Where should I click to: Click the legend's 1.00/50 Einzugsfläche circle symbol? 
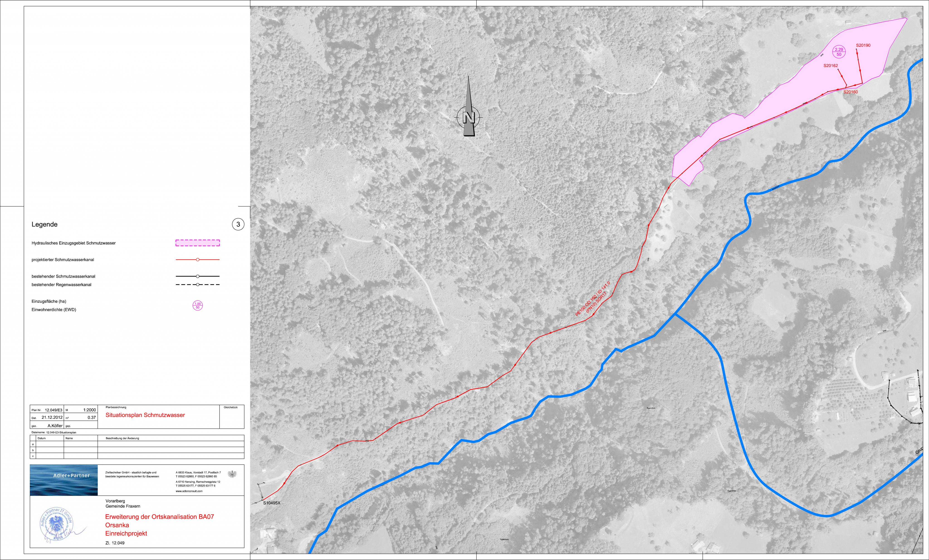(x=198, y=306)
